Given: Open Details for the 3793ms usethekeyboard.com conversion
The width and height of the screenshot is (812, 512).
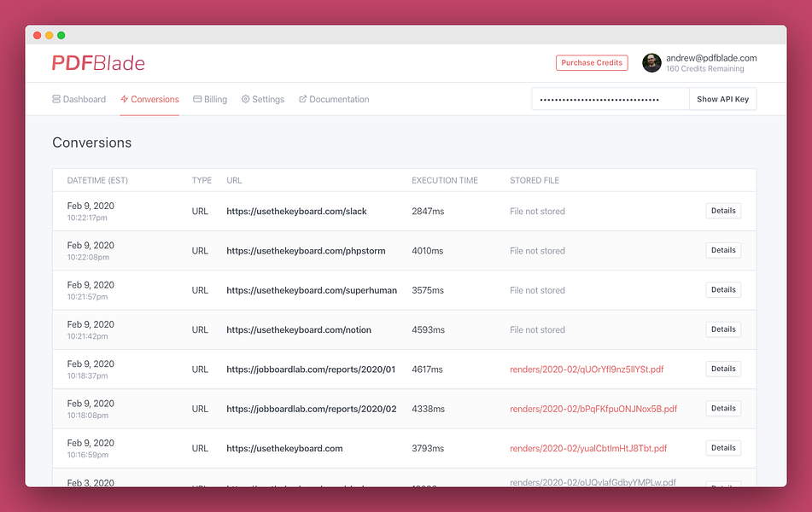Looking at the screenshot, I should pyautogui.click(x=723, y=448).
